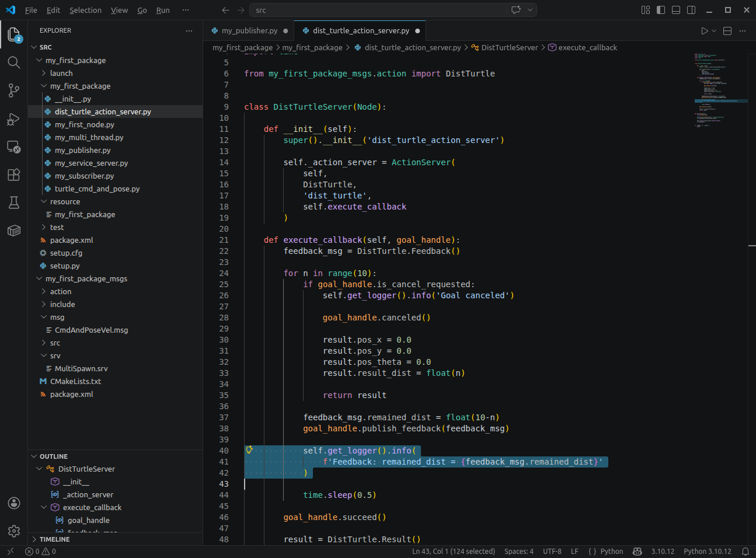This screenshot has width=756, height=558.
Task: Open the Selection menu
Action: point(85,10)
